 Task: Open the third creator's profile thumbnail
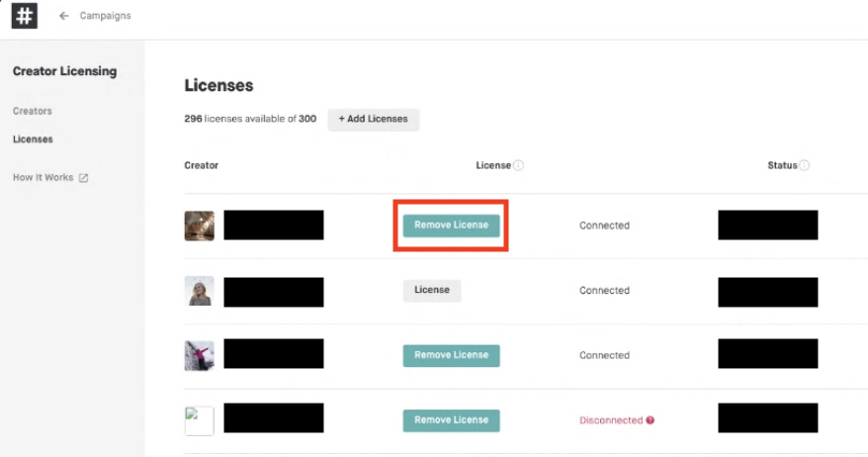199,355
